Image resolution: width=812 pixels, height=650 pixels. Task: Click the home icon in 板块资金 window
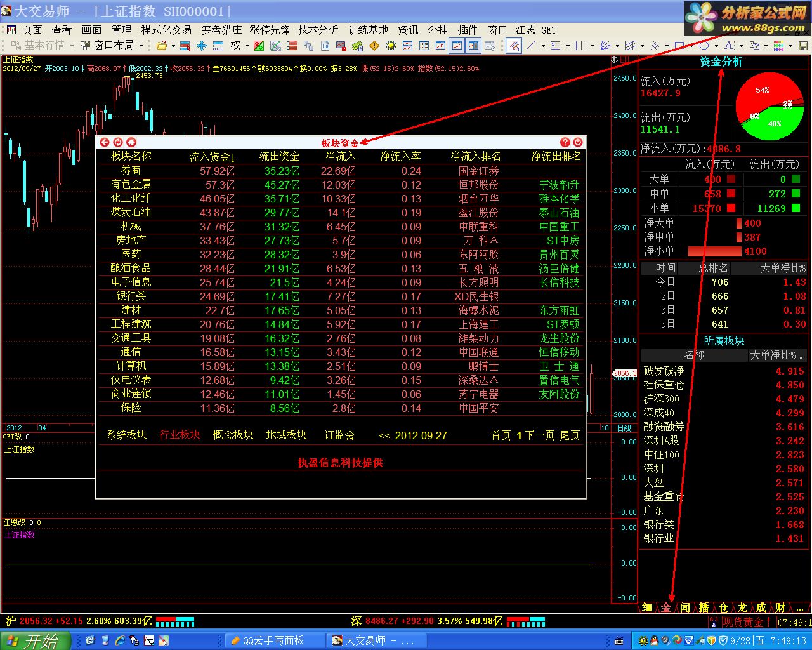point(131,142)
